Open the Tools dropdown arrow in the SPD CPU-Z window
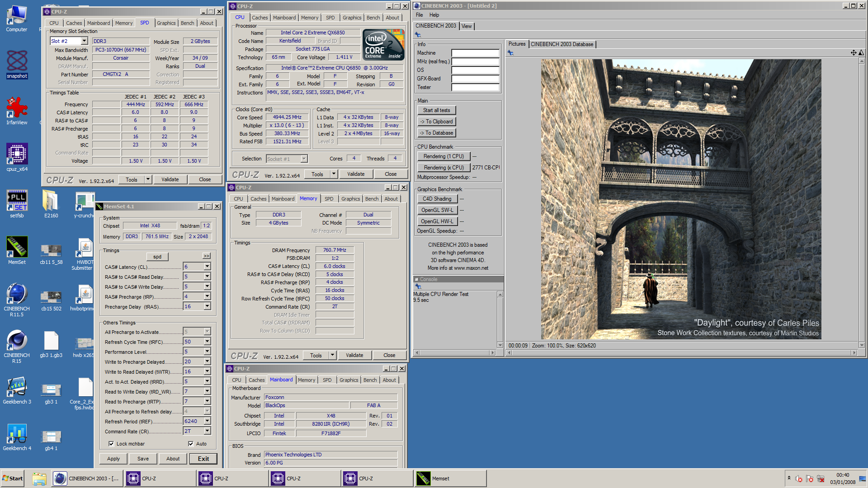 point(148,179)
